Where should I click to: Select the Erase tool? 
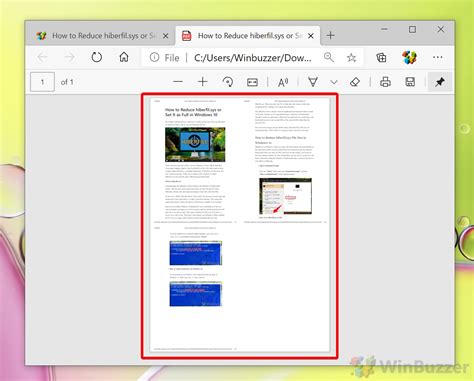coord(355,82)
